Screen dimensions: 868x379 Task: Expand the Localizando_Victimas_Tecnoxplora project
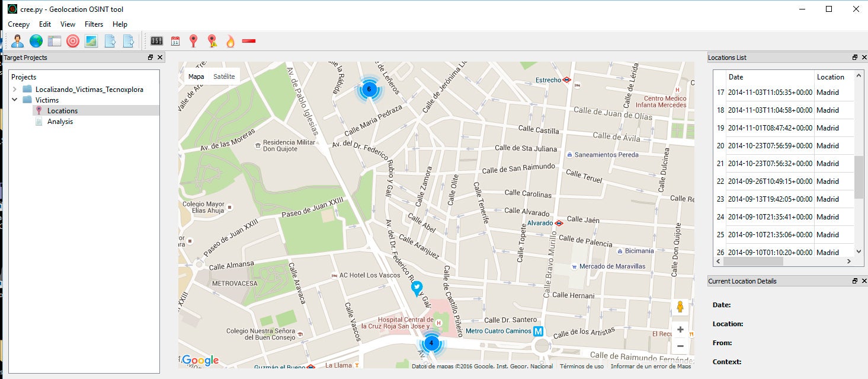point(15,89)
